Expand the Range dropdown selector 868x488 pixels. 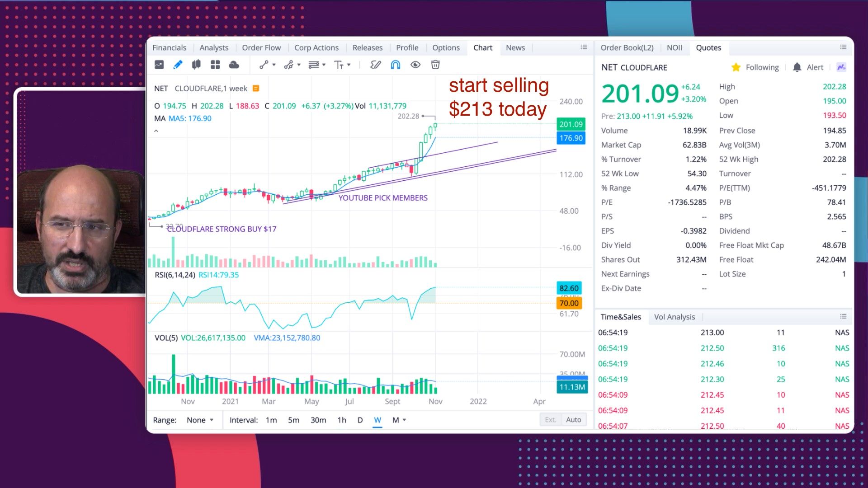[200, 420]
